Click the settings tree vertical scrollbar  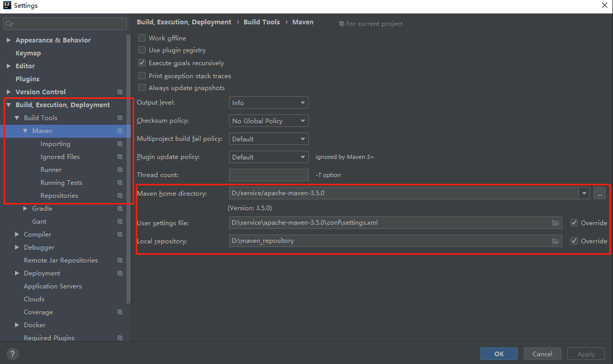(128, 169)
